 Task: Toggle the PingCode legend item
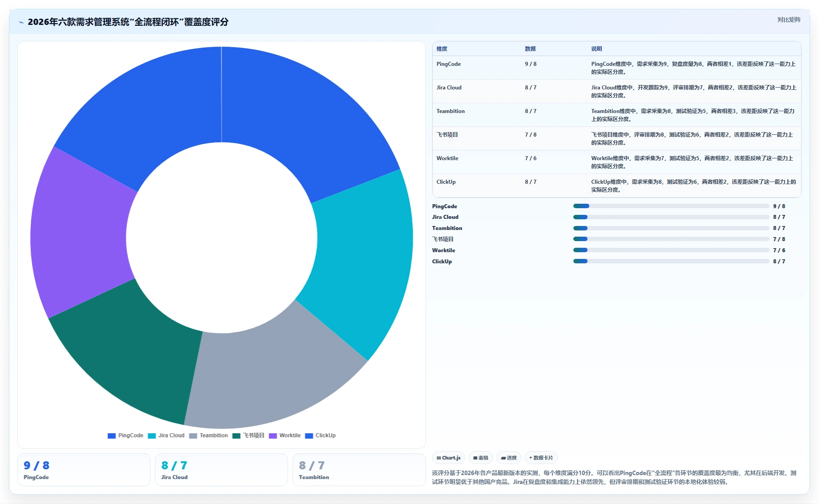coord(126,435)
